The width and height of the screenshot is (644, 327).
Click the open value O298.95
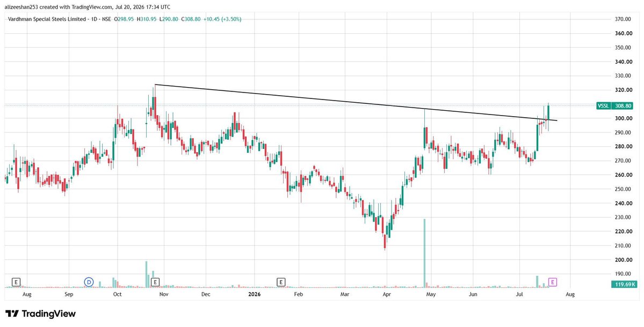[124, 19]
